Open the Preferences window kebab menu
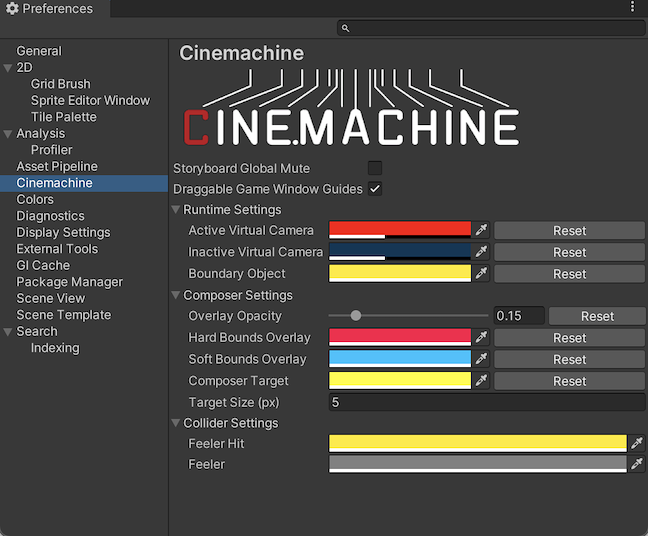This screenshot has width=648, height=536. point(632,8)
